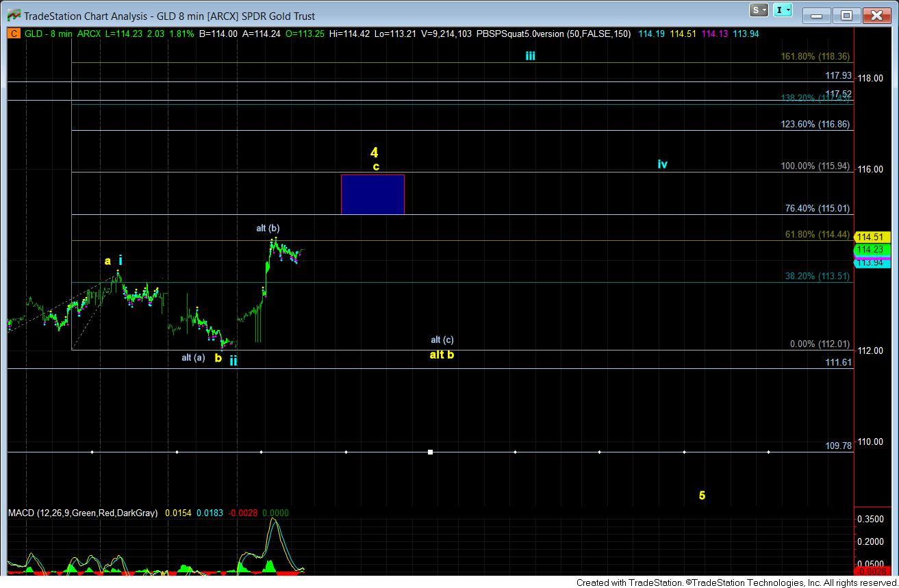Click the cyan 113.94 price axis tag
899x588 pixels.
pos(872,262)
